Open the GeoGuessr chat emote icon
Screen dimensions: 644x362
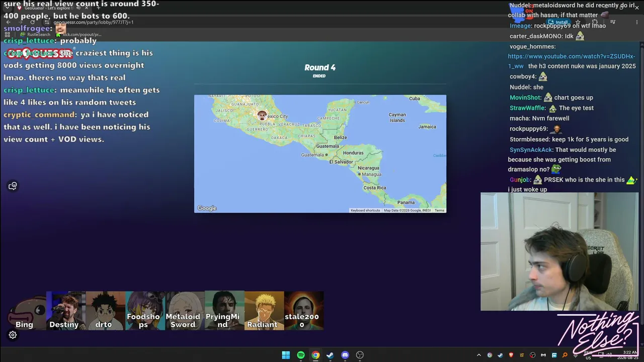coord(13,186)
